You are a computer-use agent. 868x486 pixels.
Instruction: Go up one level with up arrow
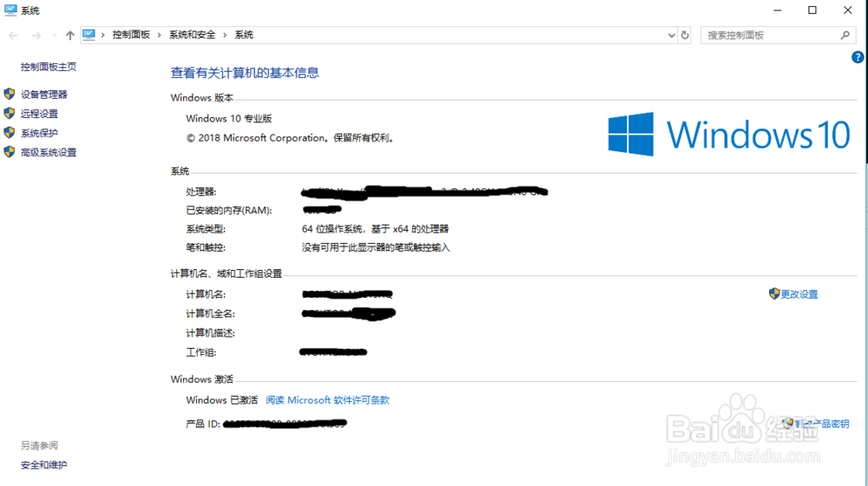[69, 36]
